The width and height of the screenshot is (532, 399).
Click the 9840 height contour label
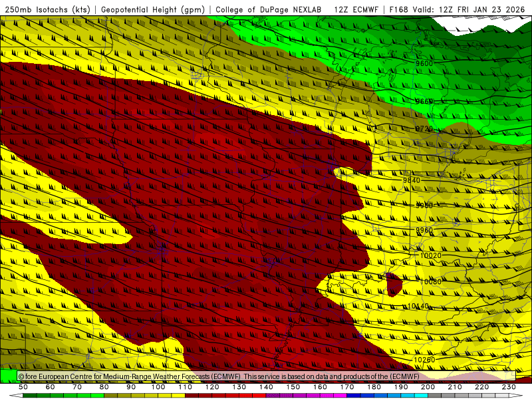[x=412, y=180]
